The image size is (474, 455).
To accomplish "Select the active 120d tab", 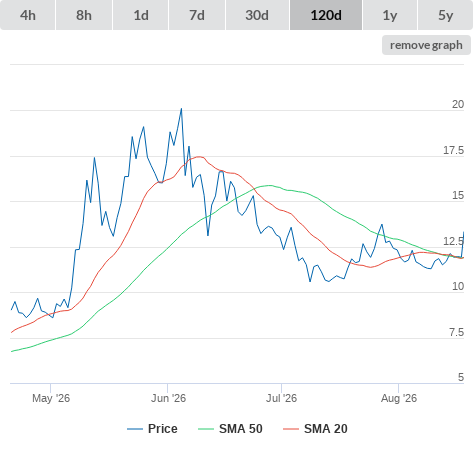I will tap(326, 15).
